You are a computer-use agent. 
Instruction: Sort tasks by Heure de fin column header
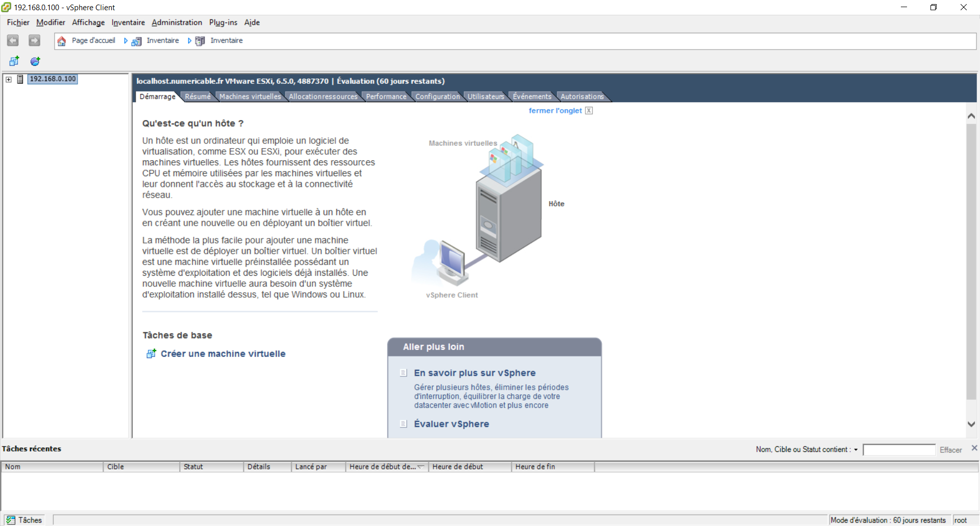pos(553,466)
